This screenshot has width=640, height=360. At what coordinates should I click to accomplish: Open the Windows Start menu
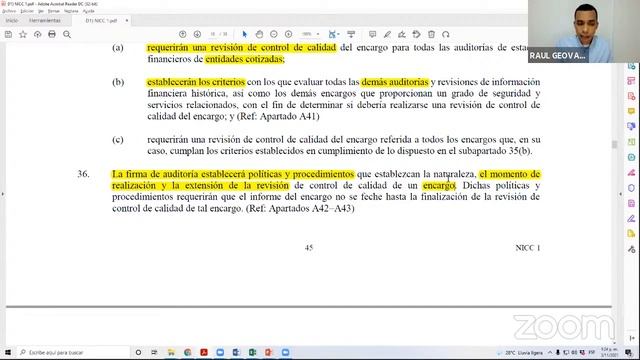pyautogui.click(x=8, y=352)
